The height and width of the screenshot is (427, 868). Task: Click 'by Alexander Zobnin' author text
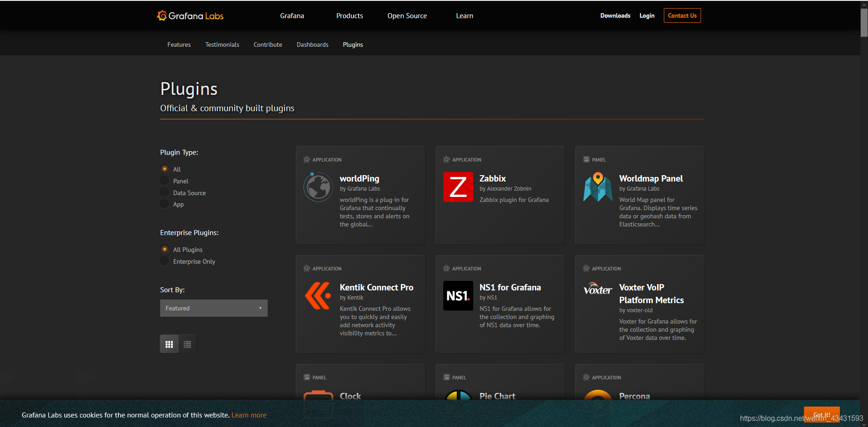(505, 189)
